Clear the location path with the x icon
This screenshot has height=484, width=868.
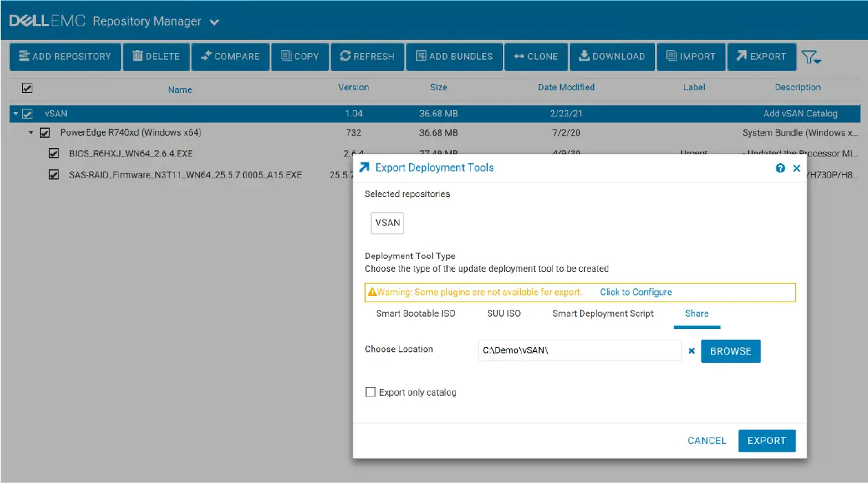692,351
